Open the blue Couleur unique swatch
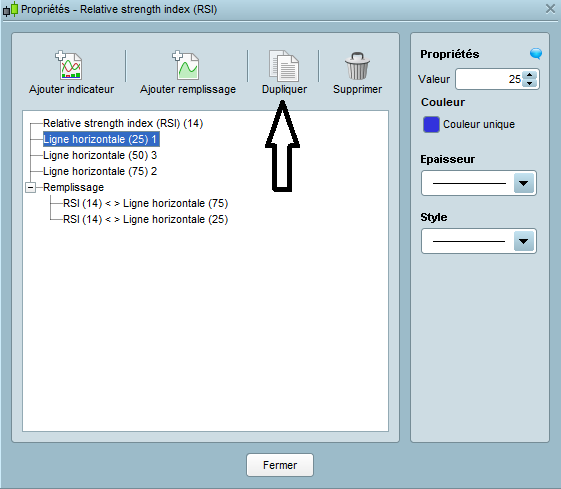561x489 pixels. coord(431,124)
